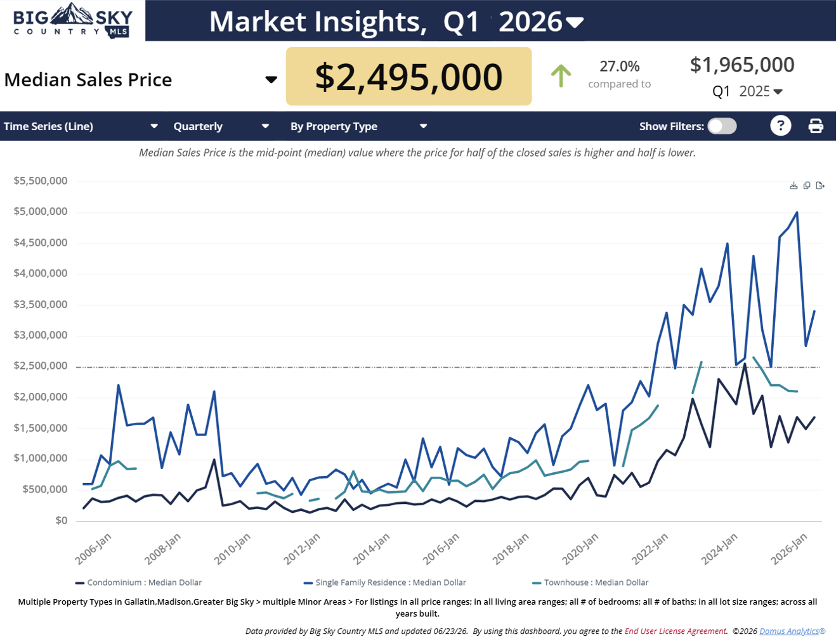The height and width of the screenshot is (644, 836).
Task: Click the printer icon
Action: (816, 126)
